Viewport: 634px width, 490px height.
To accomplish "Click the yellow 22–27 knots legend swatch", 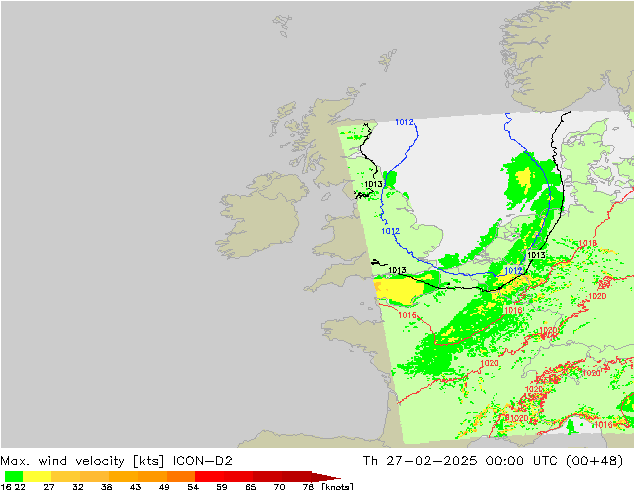I will pos(37,476).
